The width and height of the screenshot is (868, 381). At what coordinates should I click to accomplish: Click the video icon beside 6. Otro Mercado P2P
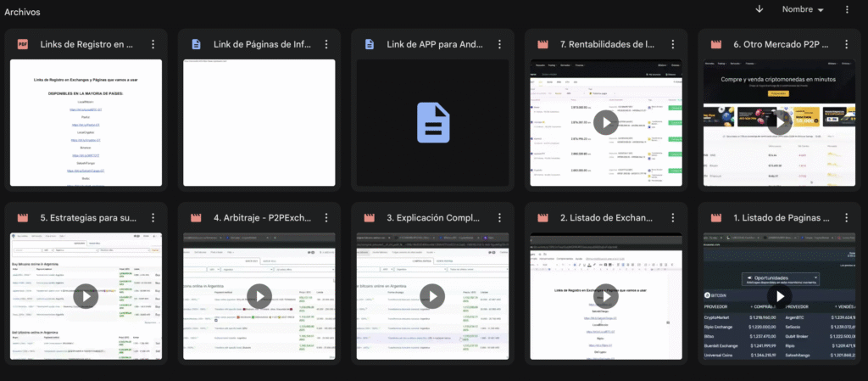[715, 44]
